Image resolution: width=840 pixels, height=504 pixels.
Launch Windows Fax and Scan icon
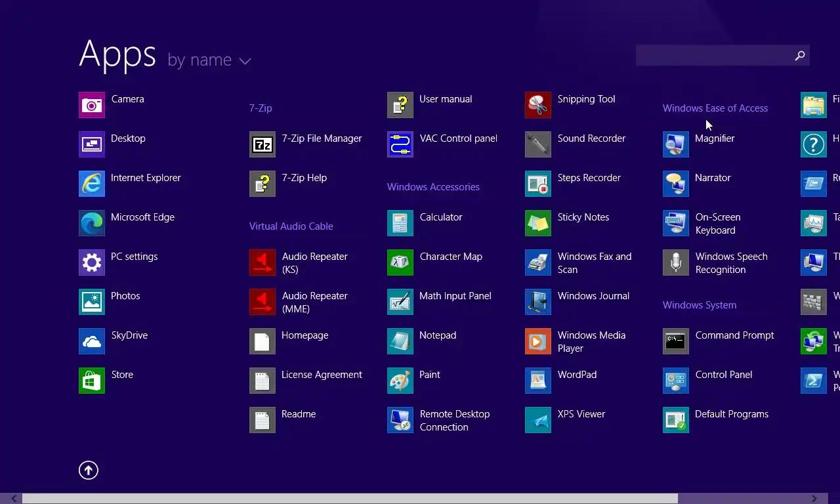point(538,262)
